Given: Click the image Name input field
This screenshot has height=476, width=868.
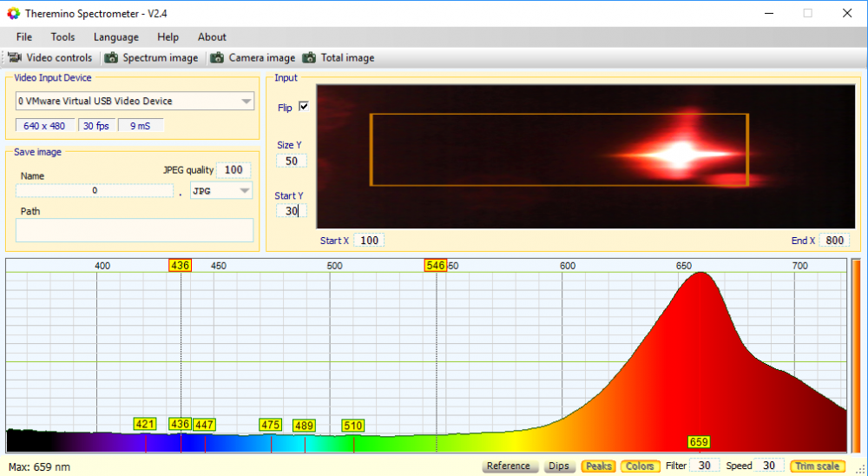Looking at the screenshot, I should (95, 190).
